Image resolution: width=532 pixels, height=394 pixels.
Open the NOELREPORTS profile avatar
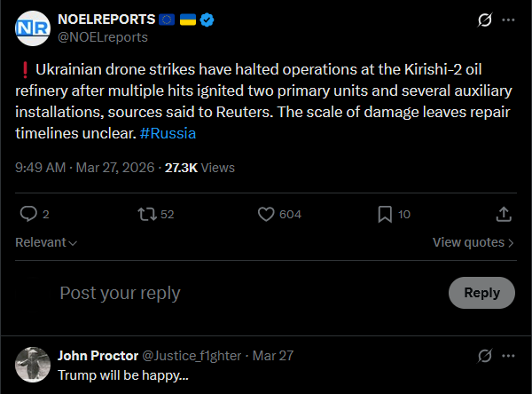[x=33, y=28]
